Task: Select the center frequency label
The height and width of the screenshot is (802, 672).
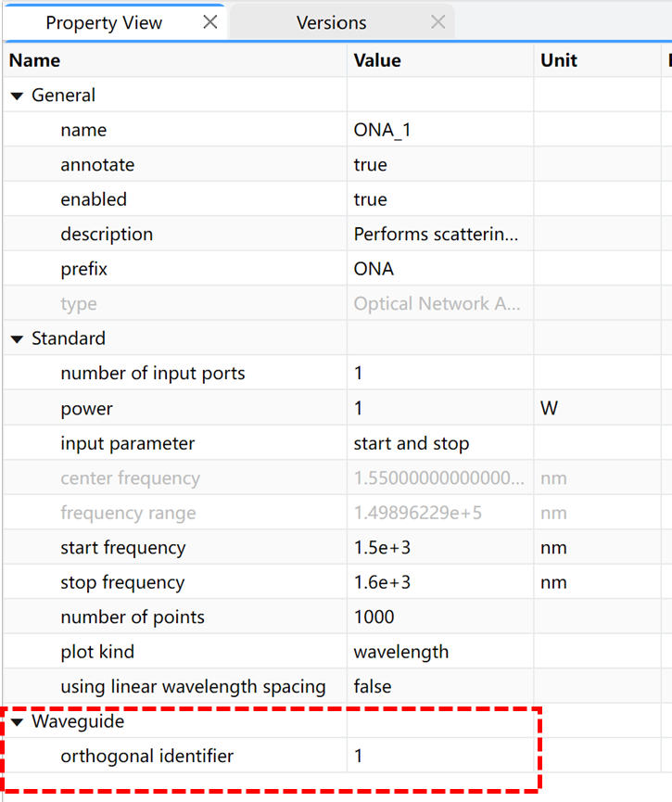Action: point(131,478)
